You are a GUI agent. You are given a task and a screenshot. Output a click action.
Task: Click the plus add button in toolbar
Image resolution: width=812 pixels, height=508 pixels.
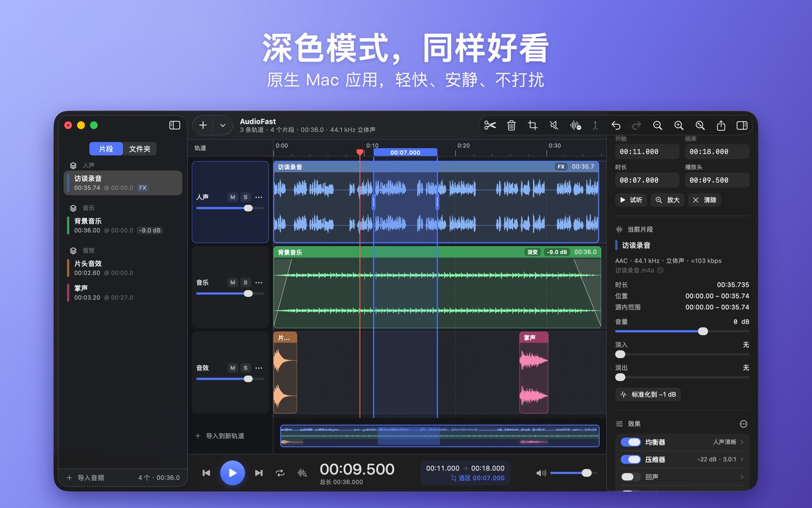203,125
